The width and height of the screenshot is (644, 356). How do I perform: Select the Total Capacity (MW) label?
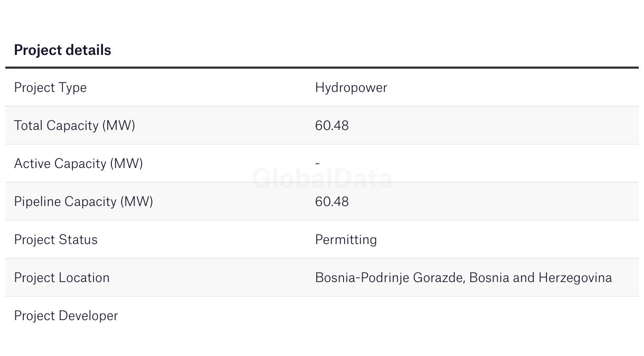[74, 126]
